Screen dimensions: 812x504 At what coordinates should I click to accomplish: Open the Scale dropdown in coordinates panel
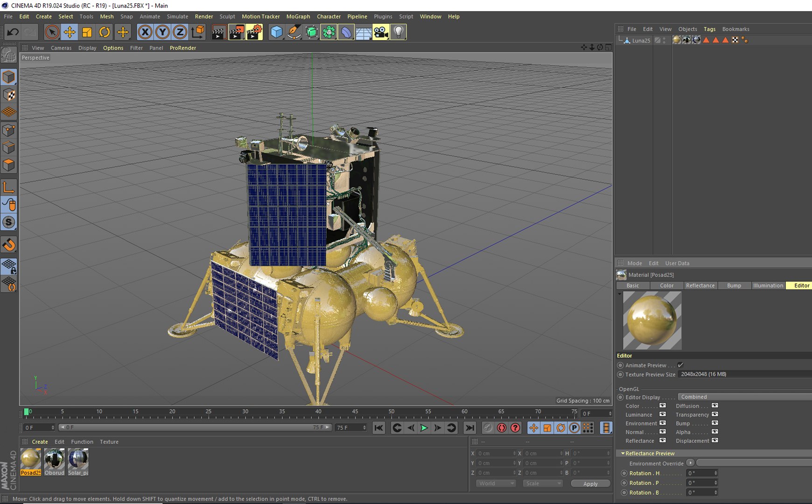tap(543, 483)
